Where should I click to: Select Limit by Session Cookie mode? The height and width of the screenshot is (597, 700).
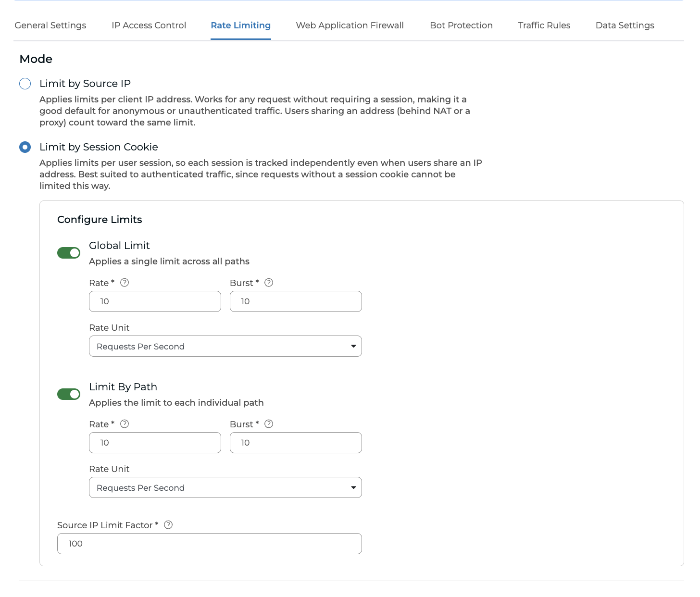tap(25, 147)
